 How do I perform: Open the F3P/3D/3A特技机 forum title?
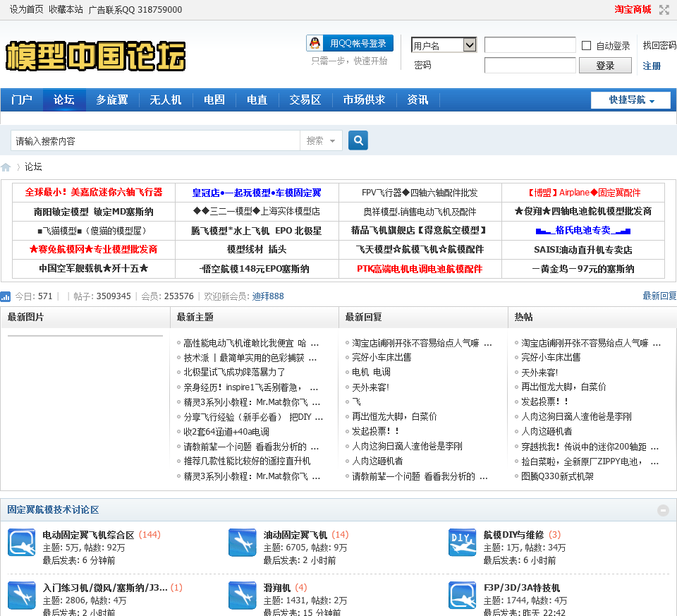pos(522,588)
